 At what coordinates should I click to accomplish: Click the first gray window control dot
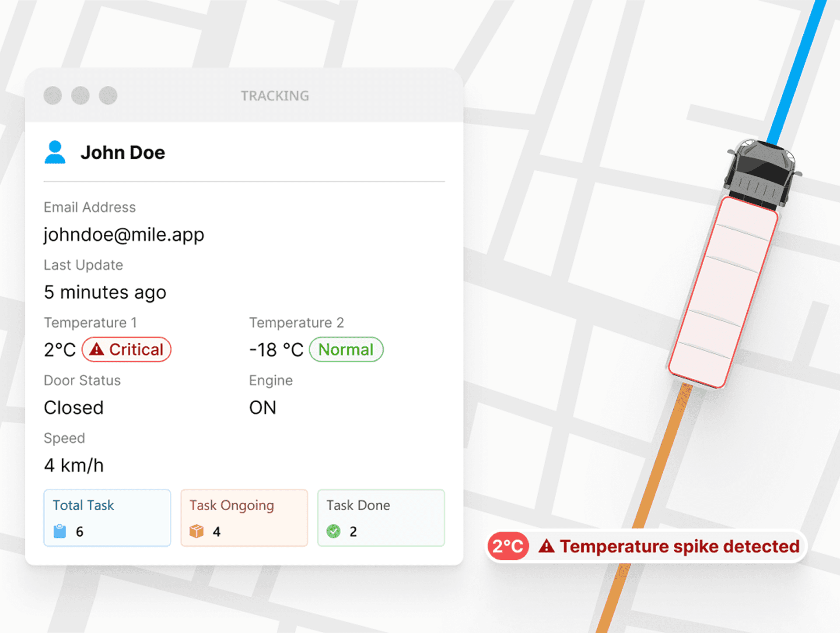click(x=53, y=95)
